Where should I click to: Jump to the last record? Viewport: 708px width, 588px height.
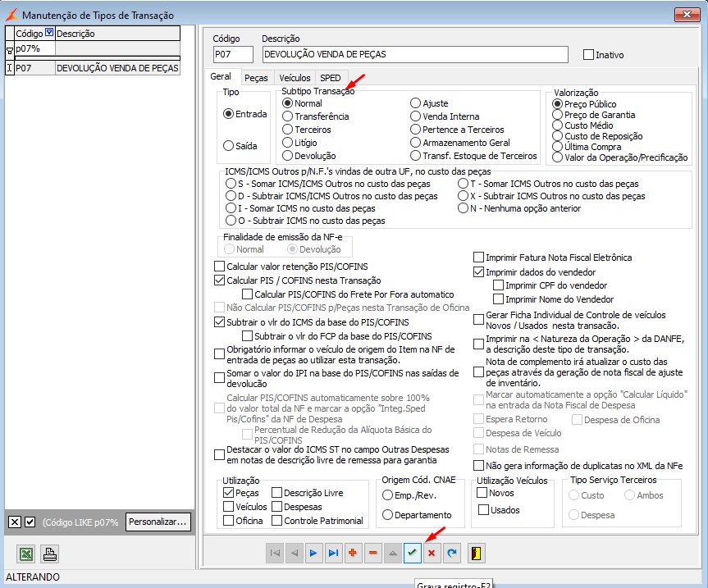(333, 553)
